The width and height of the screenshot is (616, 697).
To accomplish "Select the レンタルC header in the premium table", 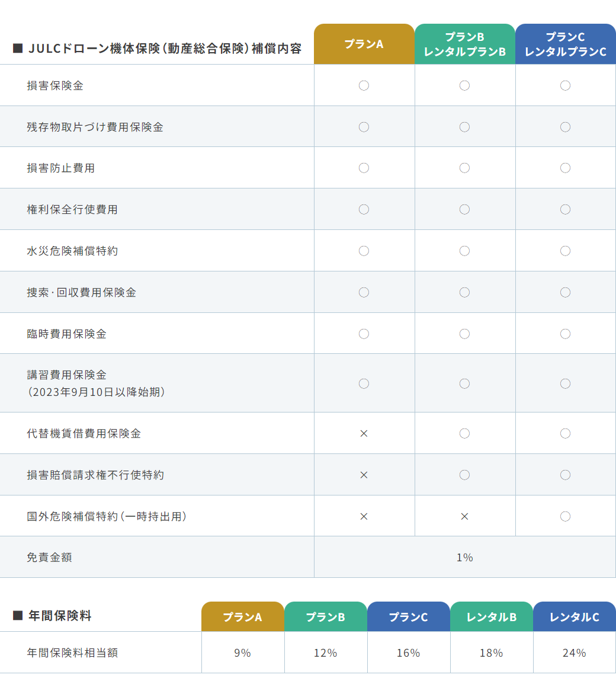I will point(574,617).
